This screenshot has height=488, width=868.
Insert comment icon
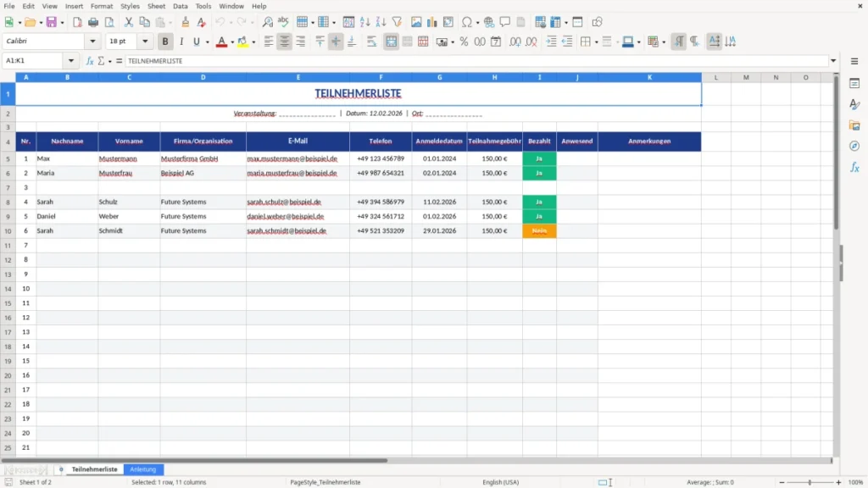(x=505, y=22)
